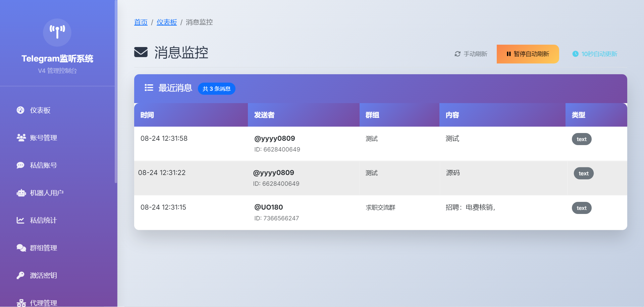Click the 账号管理 users icon
This screenshot has width=644, height=307.
pyautogui.click(x=21, y=138)
